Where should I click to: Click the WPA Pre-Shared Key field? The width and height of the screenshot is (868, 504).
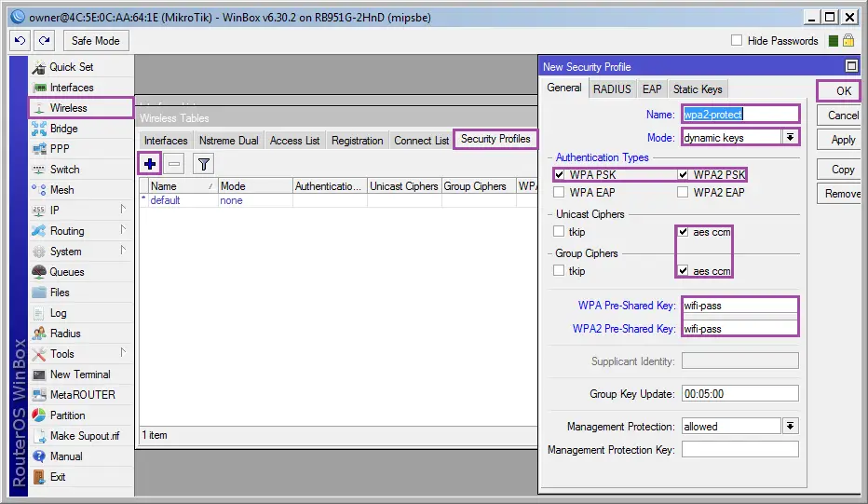tap(740, 306)
